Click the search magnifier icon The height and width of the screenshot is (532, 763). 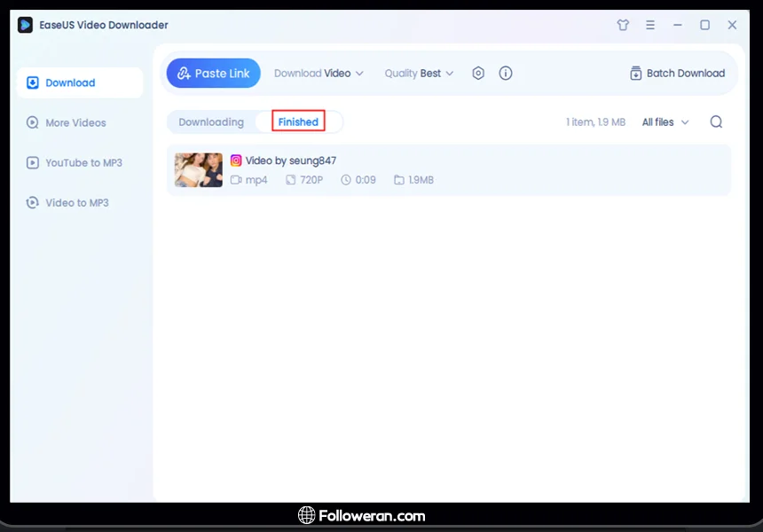point(716,122)
